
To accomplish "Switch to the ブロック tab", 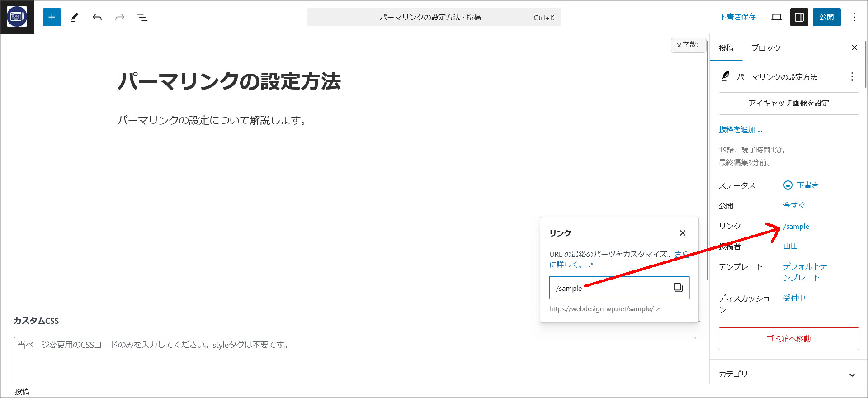I will click(x=766, y=48).
